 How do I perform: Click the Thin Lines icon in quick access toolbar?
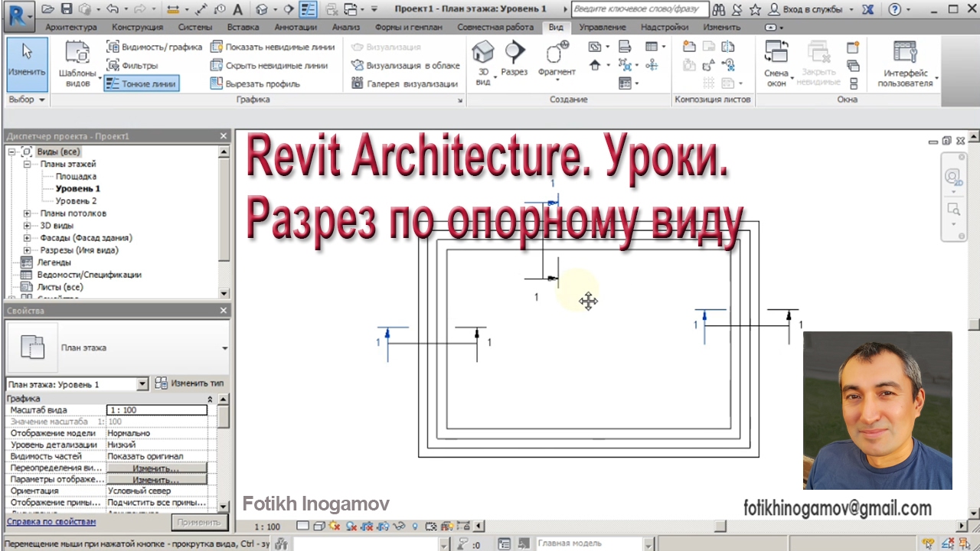point(308,9)
